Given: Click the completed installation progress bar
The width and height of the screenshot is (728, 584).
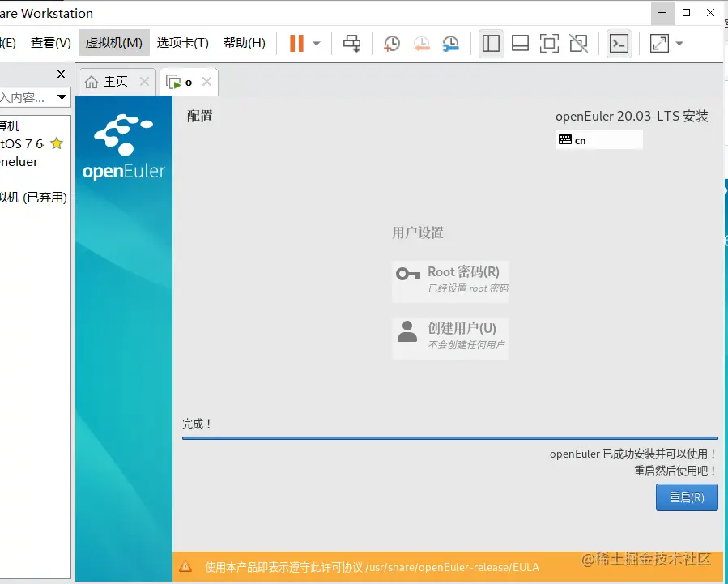Looking at the screenshot, I should coord(450,437).
